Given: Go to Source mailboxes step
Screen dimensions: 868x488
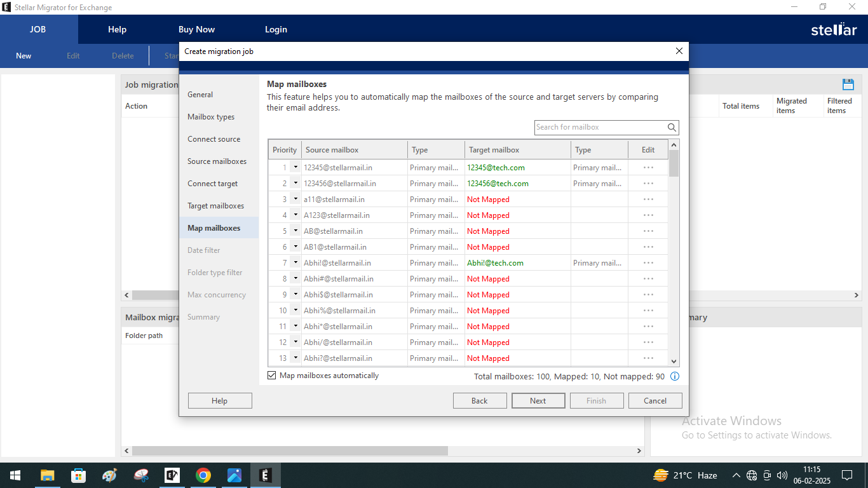Looking at the screenshot, I should [217, 161].
